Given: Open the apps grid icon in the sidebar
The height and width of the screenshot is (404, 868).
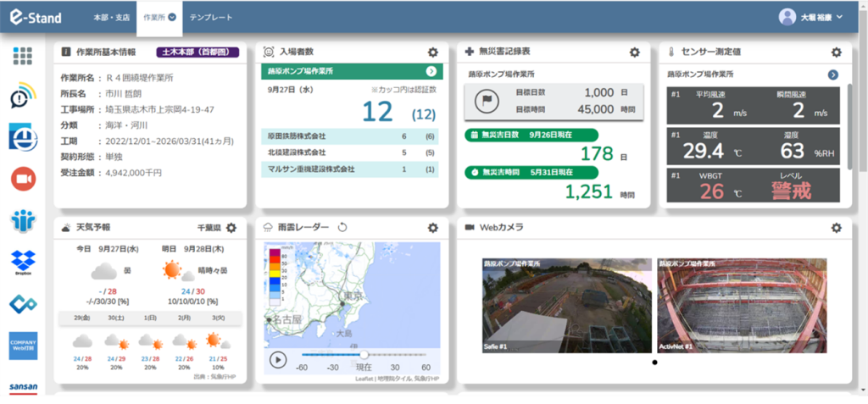Looking at the screenshot, I should tap(23, 56).
